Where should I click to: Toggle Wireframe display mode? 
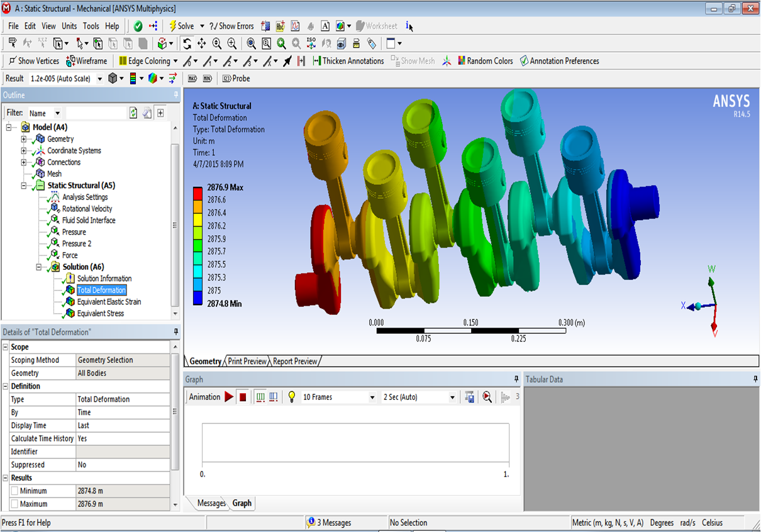click(x=87, y=61)
